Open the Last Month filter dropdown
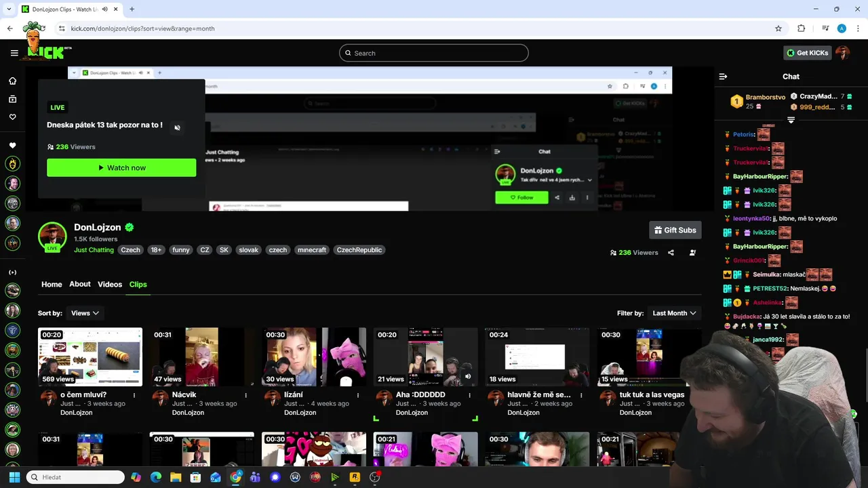Viewport: 868px width, 488px height. (674, 313)
